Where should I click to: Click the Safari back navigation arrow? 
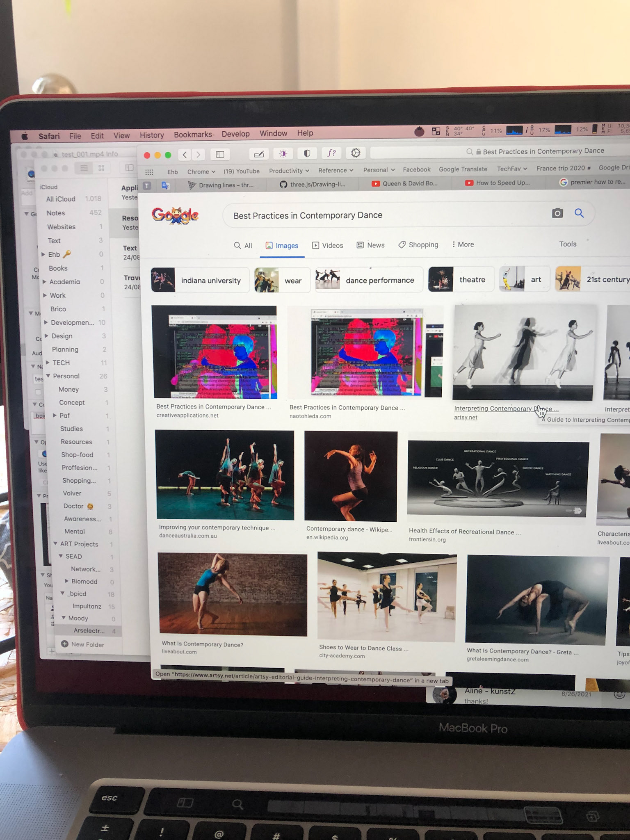(x=185, y=155)
